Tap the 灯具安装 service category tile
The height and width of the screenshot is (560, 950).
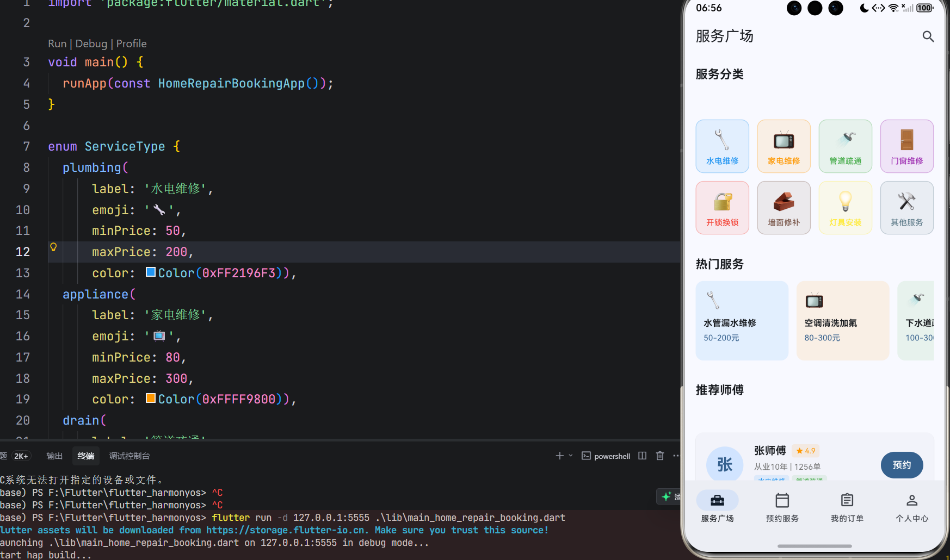(x=845, y=207)
